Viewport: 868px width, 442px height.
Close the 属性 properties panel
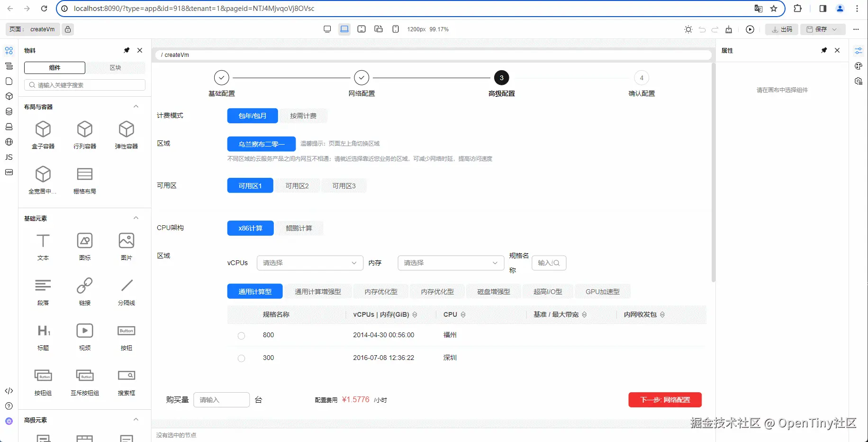pos(837,50)
